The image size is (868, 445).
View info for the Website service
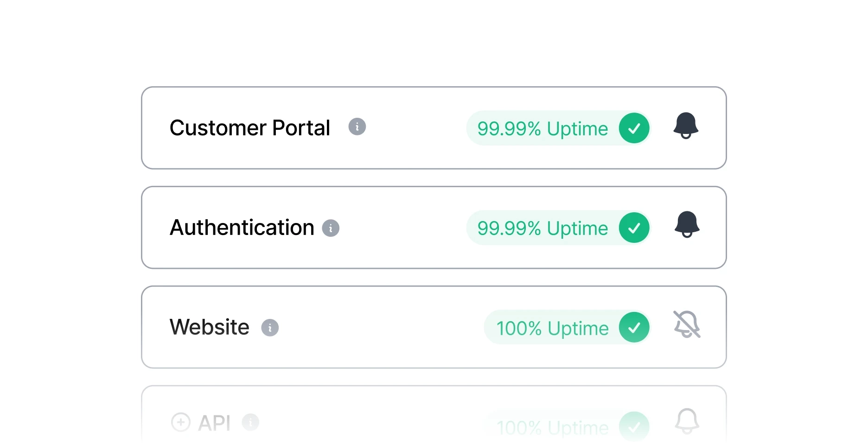coord(270,327)
